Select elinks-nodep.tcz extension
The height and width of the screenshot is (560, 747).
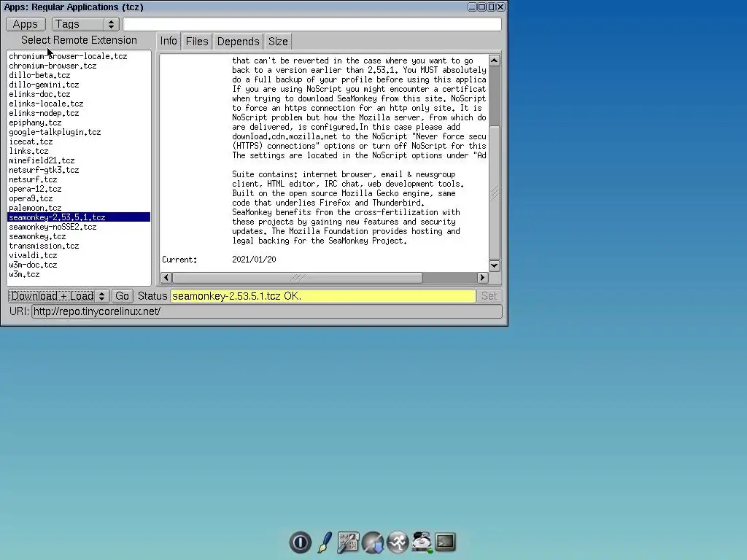(79, 113)
